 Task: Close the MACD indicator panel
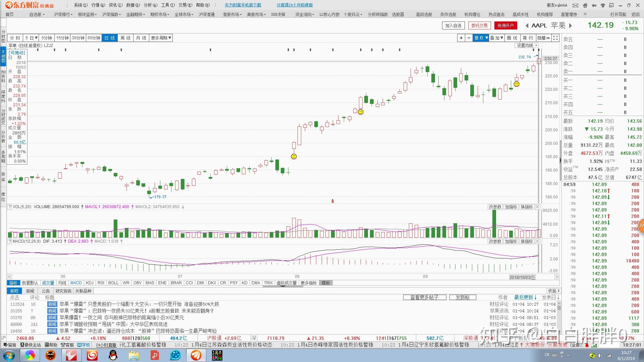(x=537, y=241)
